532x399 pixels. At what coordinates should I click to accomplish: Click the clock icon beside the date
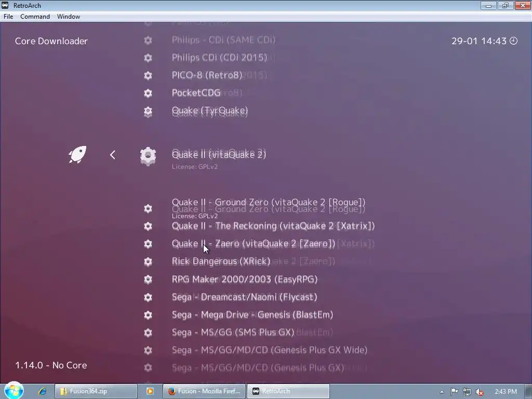(x=514, y=41)
